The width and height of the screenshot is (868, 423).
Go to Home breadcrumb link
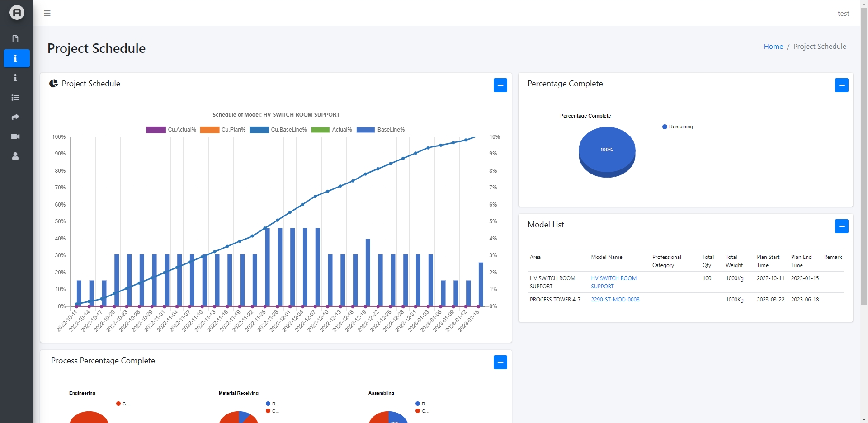(x=774, y=47)
